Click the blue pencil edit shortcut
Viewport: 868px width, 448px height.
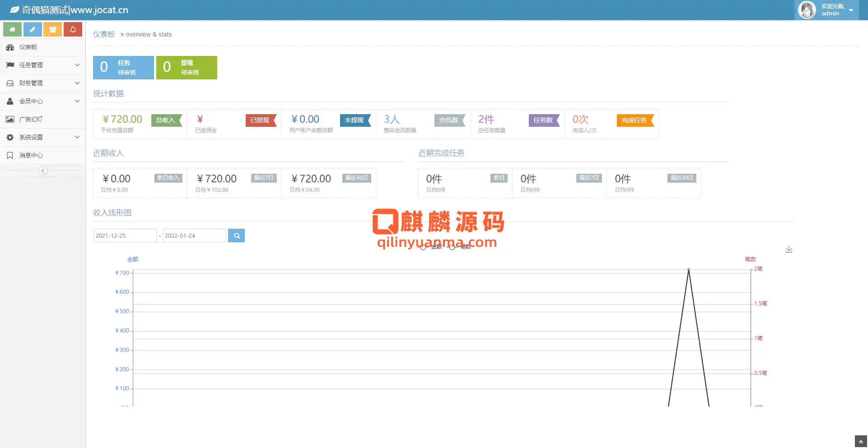33,29
